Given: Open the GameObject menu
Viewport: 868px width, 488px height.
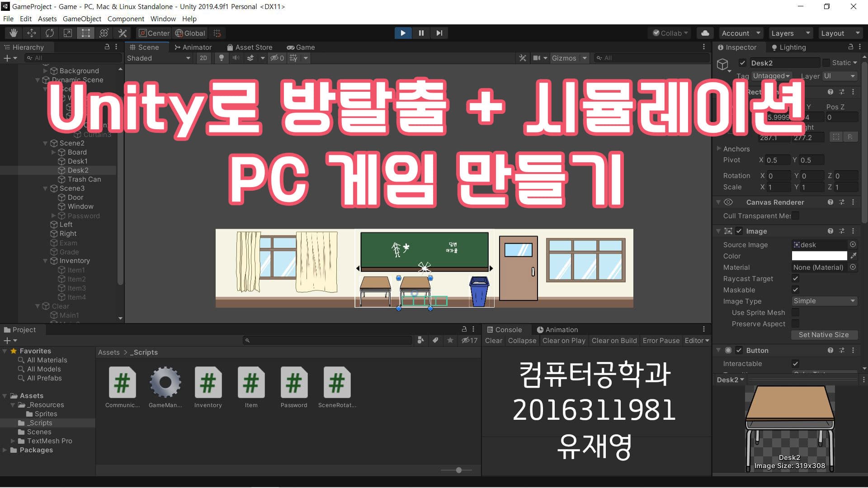Looking at the screenshot, I should point(81,19).
